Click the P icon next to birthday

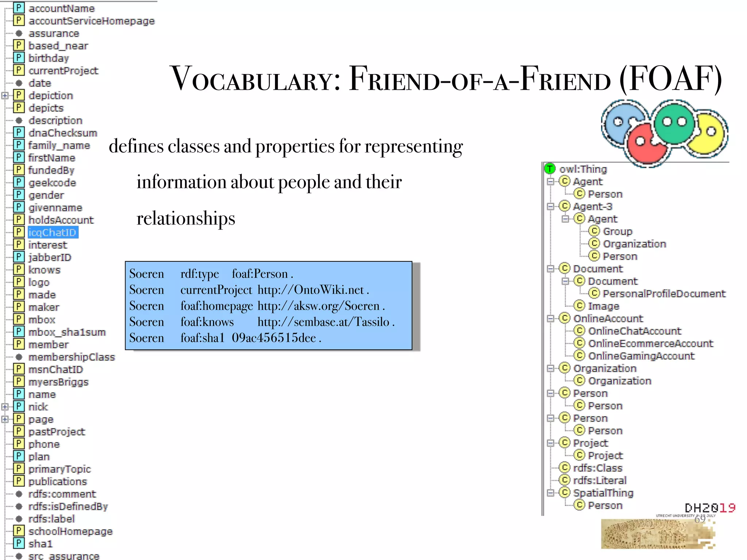pyautogui.click(x=19, y=58)
